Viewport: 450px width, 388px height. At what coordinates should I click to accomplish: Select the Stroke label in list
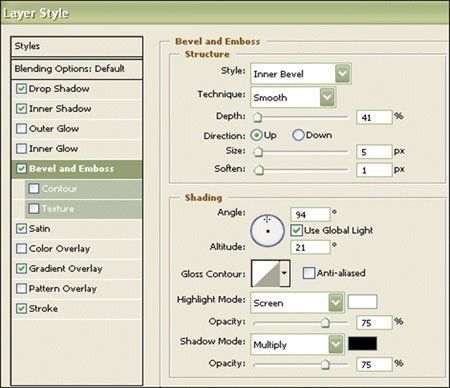coord(43,309)
